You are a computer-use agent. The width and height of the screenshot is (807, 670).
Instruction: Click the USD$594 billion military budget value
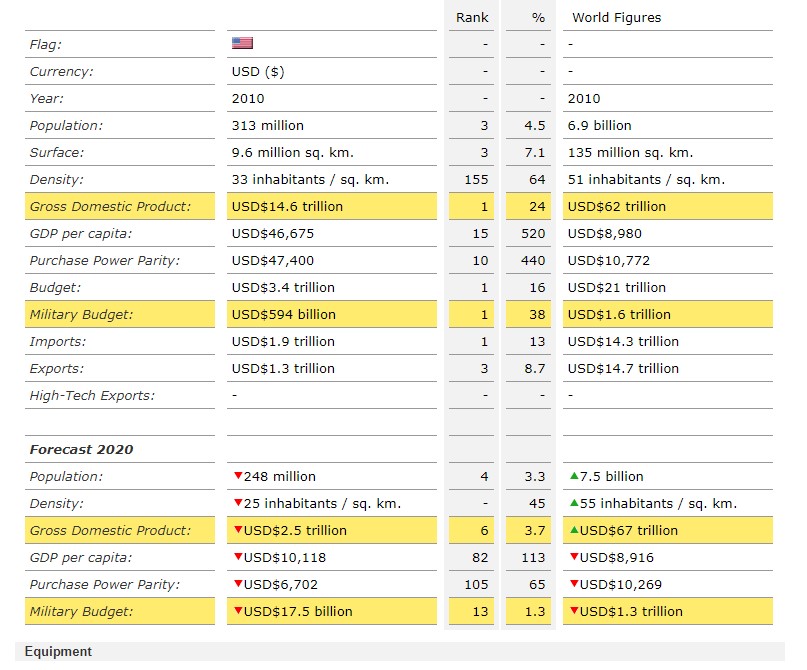283,314
